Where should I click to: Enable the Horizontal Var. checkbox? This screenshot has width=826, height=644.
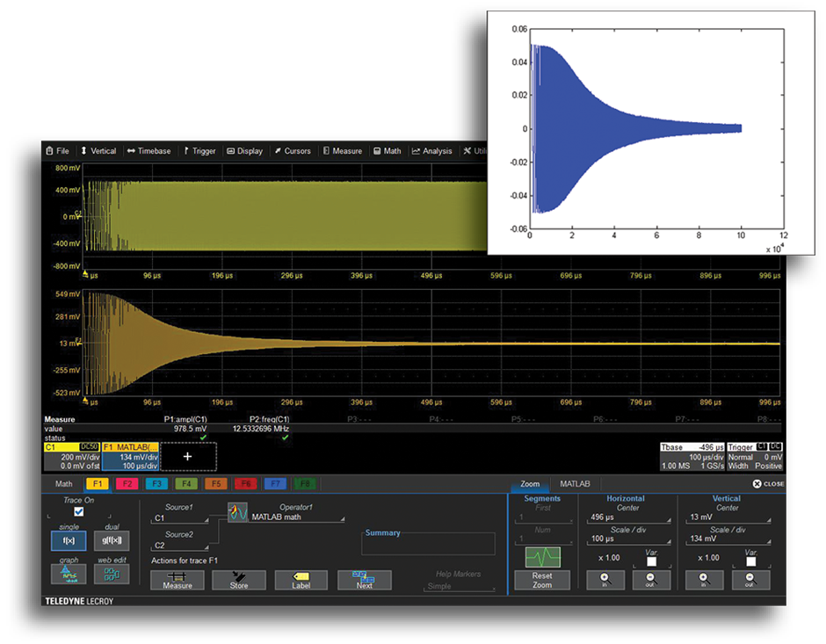651,561
